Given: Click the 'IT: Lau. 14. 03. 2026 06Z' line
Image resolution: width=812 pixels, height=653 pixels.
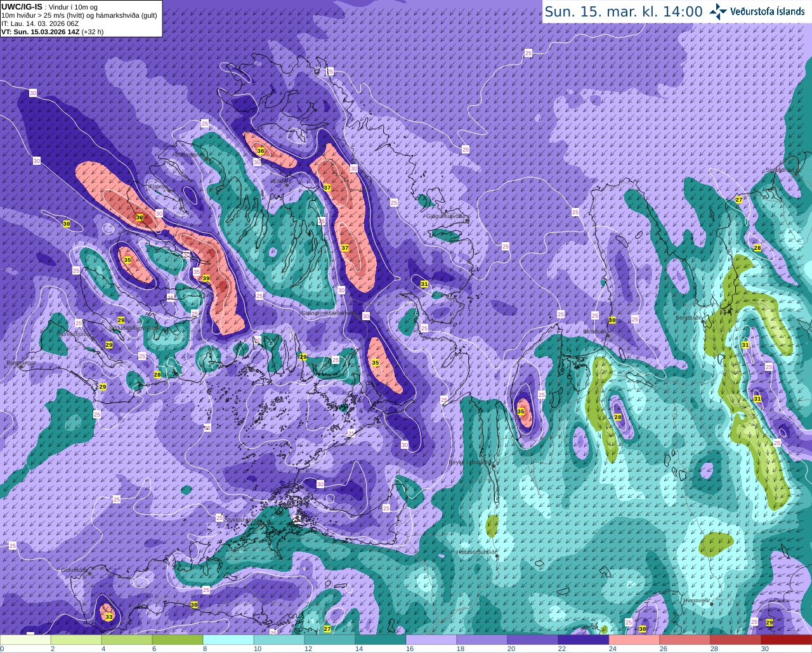Looking at the screenshot, I should (x=40, y=23).
